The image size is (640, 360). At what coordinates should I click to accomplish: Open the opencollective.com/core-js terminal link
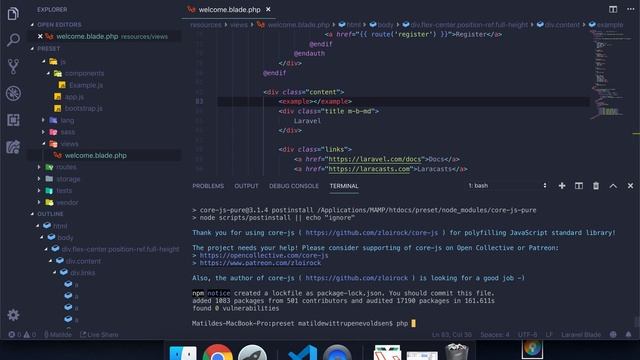(264, 256)
